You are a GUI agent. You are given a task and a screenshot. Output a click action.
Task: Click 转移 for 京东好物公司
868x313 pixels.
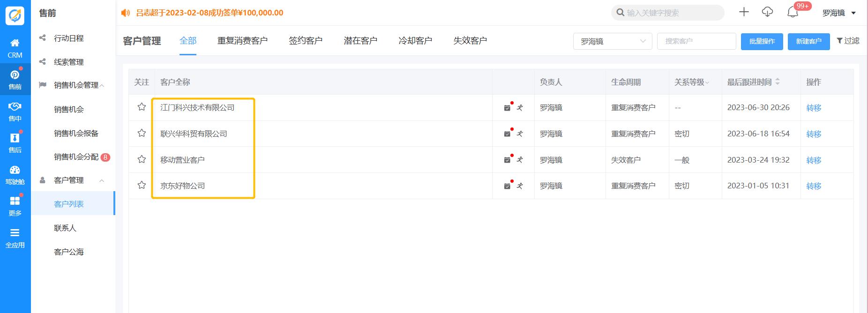[x=814, y=186]
